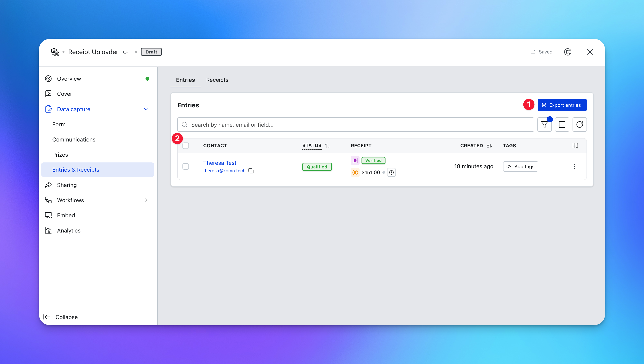Click the refresh entries icon
This screenshot has height=364, width=644.
pyautogui.click(x=579, y=125)
